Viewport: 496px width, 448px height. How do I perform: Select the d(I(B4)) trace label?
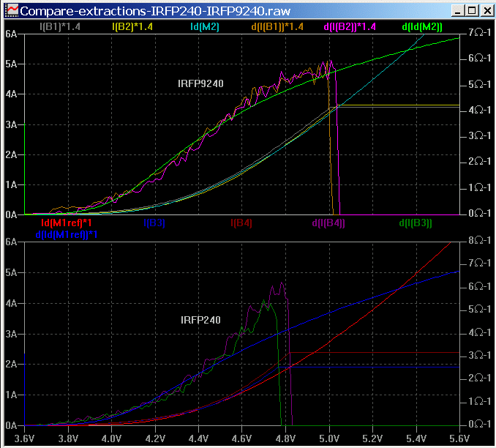click(x=328, y=223)
